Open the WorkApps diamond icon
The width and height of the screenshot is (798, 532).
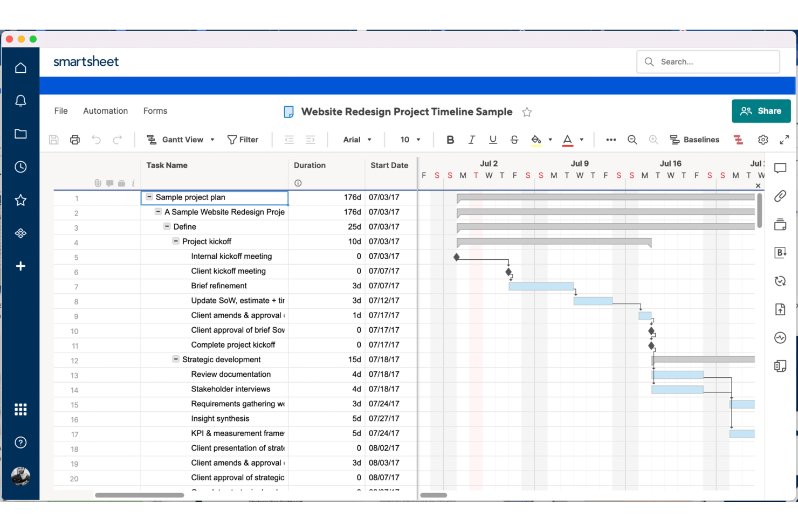(x=20, y=233)
